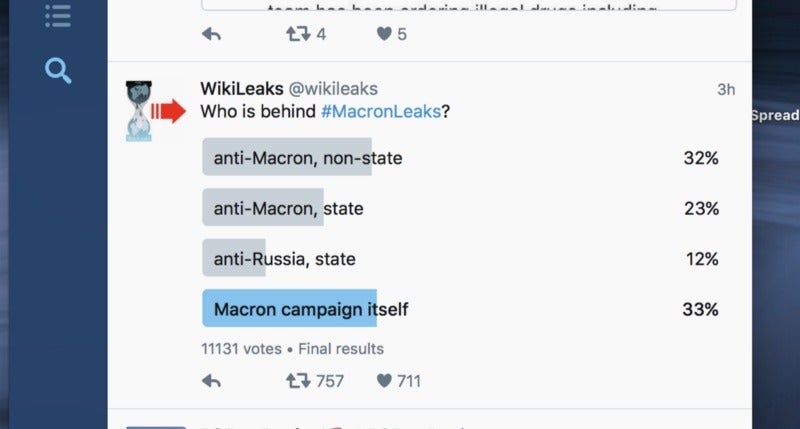800x429 pixels.
Task: Open the search magnifier in the sidebar
Action: click(x=58, y=70)
